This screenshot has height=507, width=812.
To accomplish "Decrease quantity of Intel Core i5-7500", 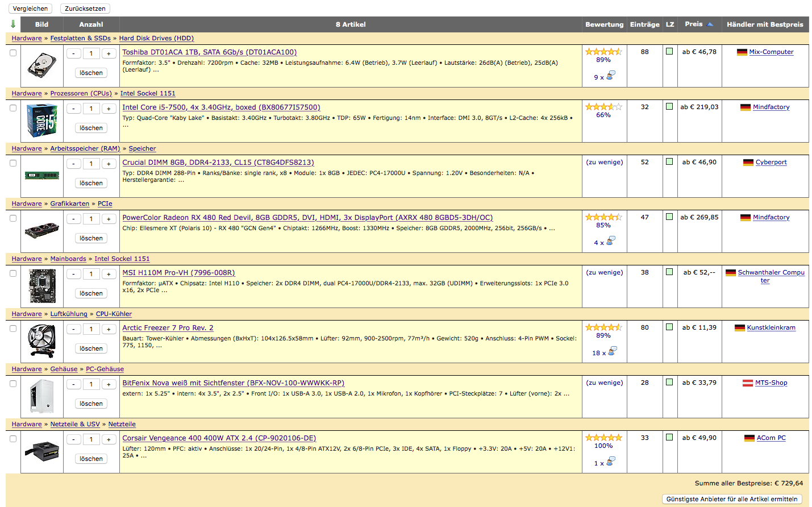I will pyautogui.click(x=74, y=109).
